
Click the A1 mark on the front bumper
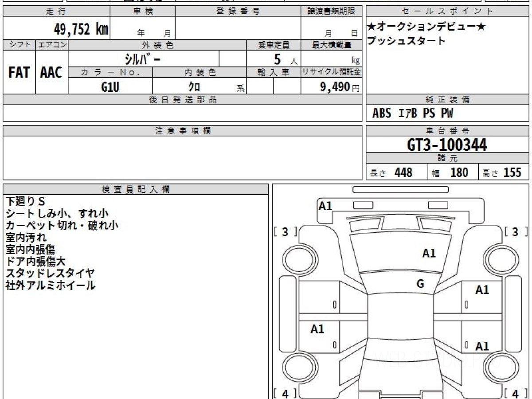click(325, 206)
